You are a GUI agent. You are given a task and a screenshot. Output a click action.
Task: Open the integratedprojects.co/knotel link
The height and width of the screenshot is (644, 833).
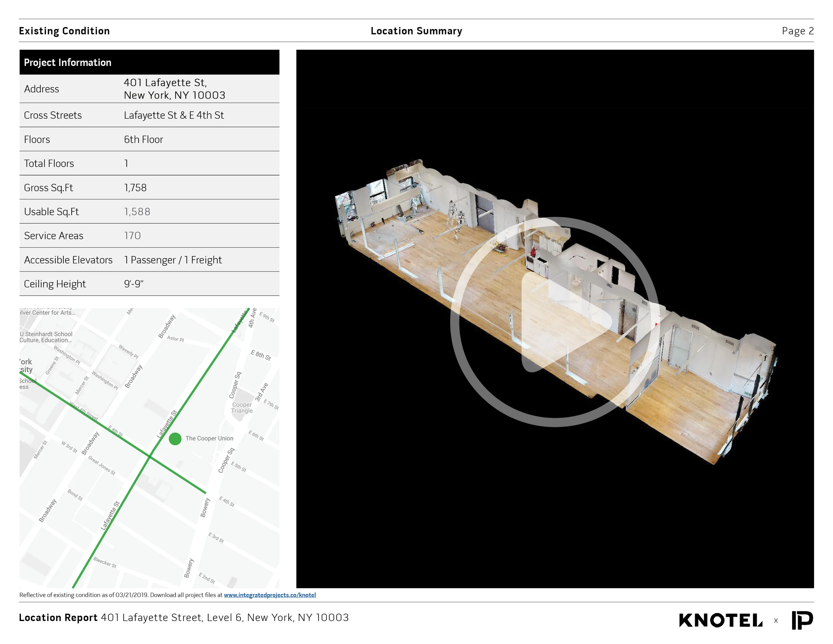coord(270,595)
